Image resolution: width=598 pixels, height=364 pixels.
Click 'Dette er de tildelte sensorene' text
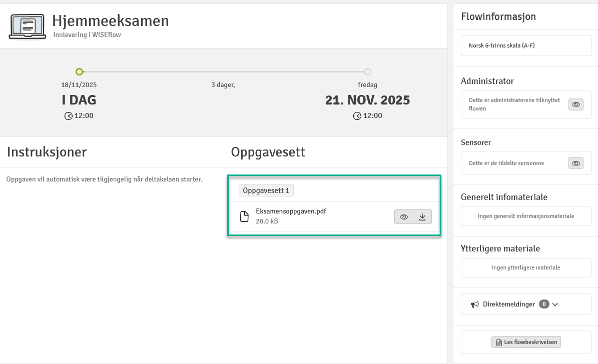[x=506, y=163]
